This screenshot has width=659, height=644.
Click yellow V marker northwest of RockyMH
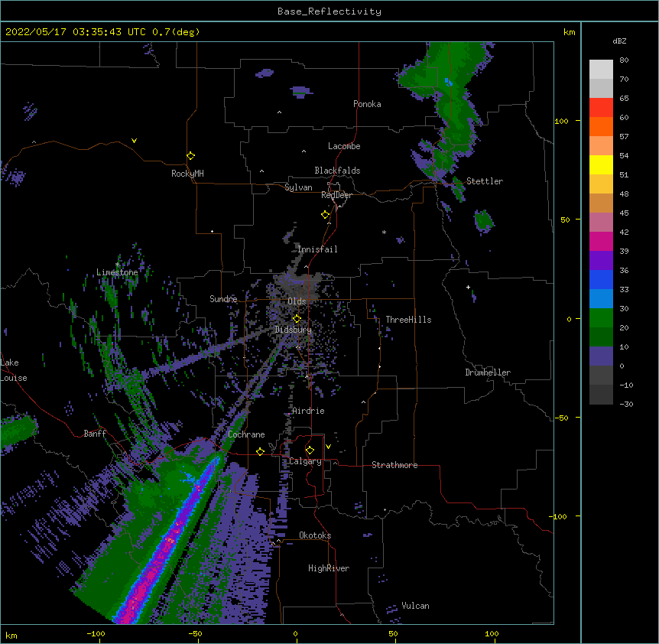tap(134, 141)
